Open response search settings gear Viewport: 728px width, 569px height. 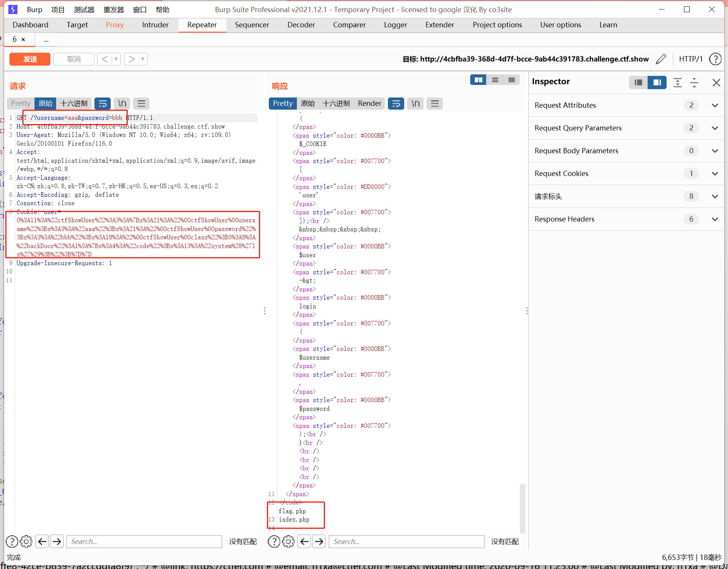[288, 542]
